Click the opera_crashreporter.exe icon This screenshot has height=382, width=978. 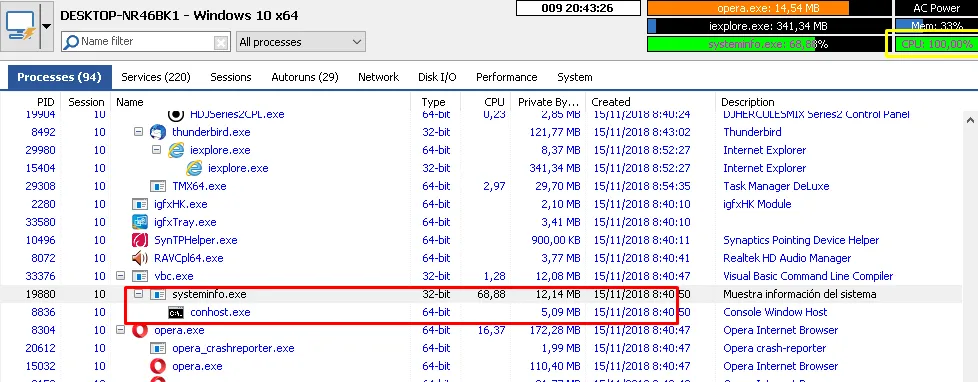[158, 348]
